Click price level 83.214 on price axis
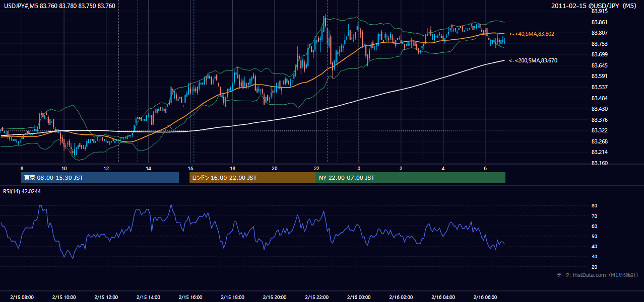The image size is (644, 302). 600,152
